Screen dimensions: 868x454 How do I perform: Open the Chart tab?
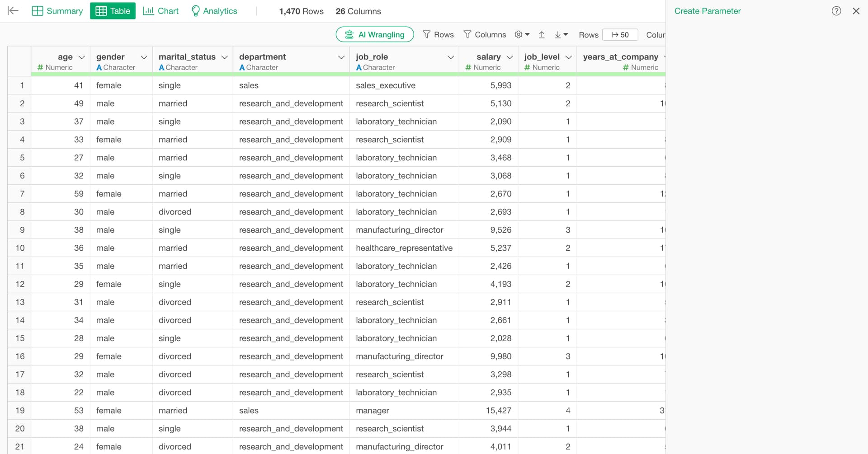click(160, 11)
